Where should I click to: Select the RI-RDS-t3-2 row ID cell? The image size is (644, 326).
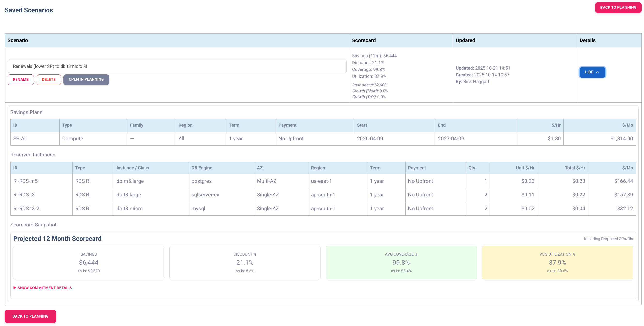click(x=26, y=209)
